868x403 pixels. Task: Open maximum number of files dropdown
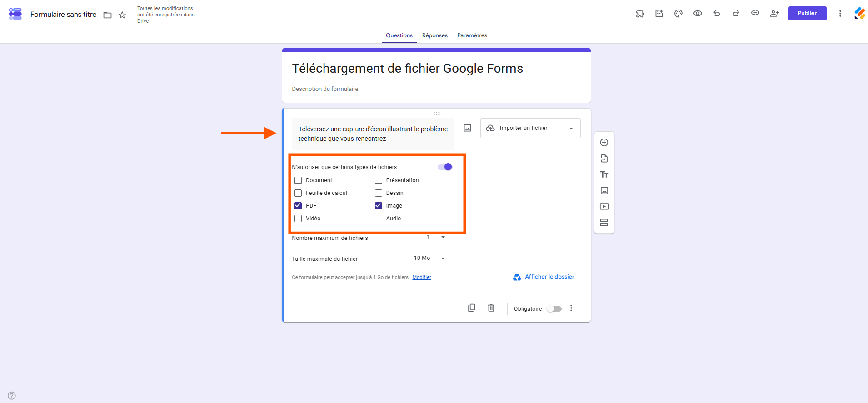click(435, 237)
